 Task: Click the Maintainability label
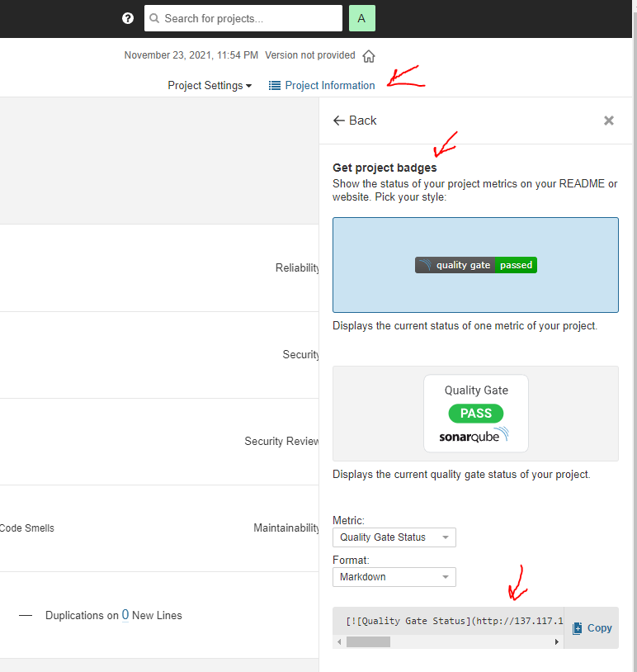[x=286, y=528]
